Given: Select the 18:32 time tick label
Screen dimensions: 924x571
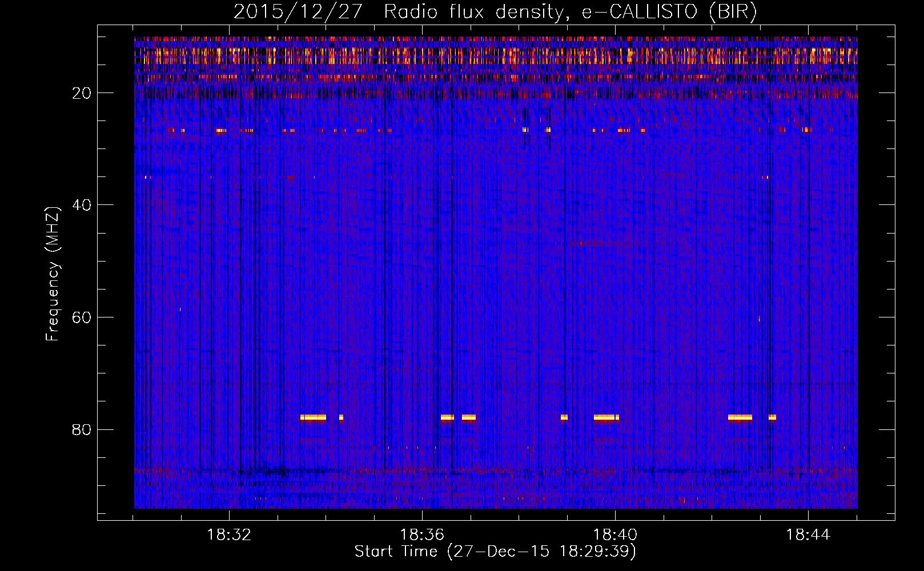Looking at the screenshot, I should click(x=229, y=535).
